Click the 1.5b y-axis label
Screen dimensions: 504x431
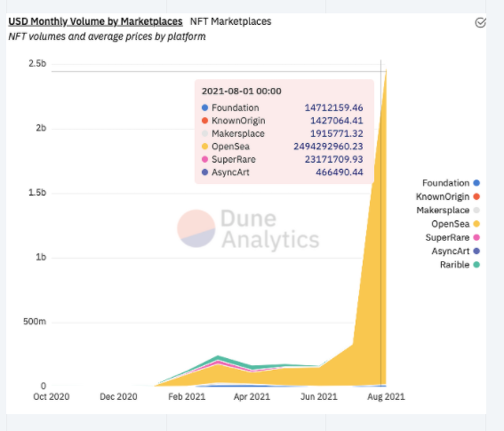coord(37,193)
